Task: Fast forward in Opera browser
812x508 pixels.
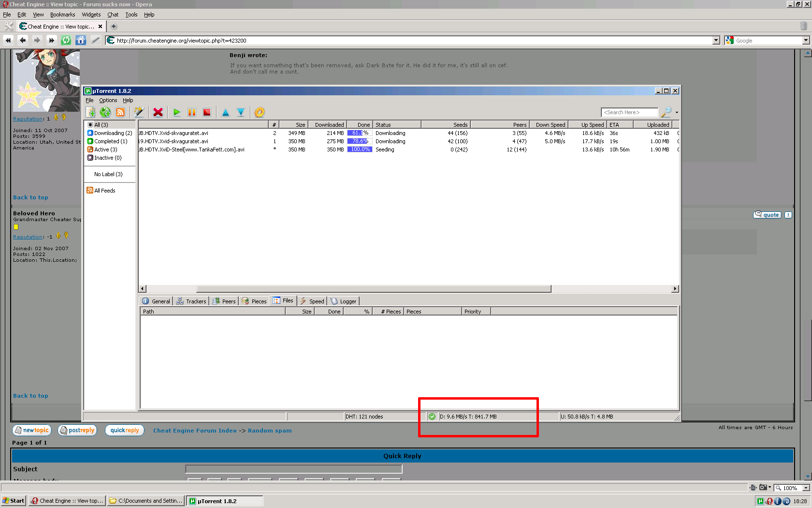Action: [52, 40]
